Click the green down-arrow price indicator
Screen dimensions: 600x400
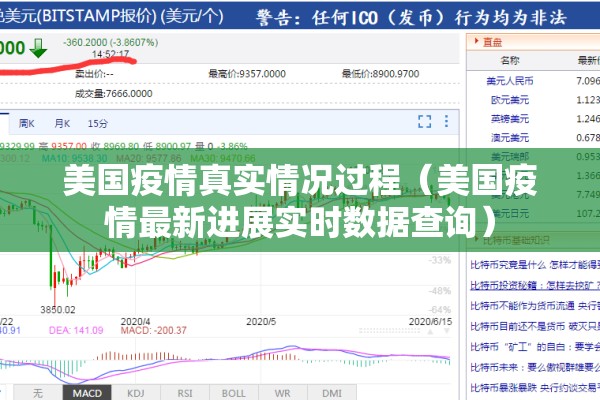38,48
